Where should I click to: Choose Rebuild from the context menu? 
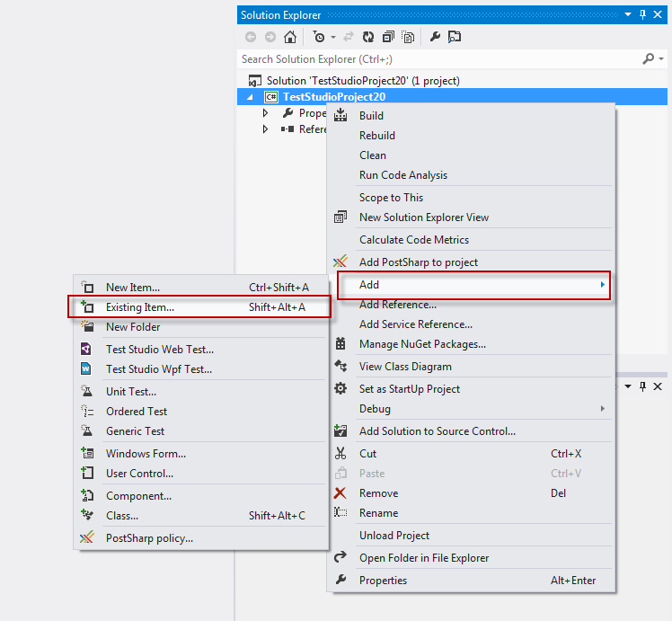(x=471, y=136)
